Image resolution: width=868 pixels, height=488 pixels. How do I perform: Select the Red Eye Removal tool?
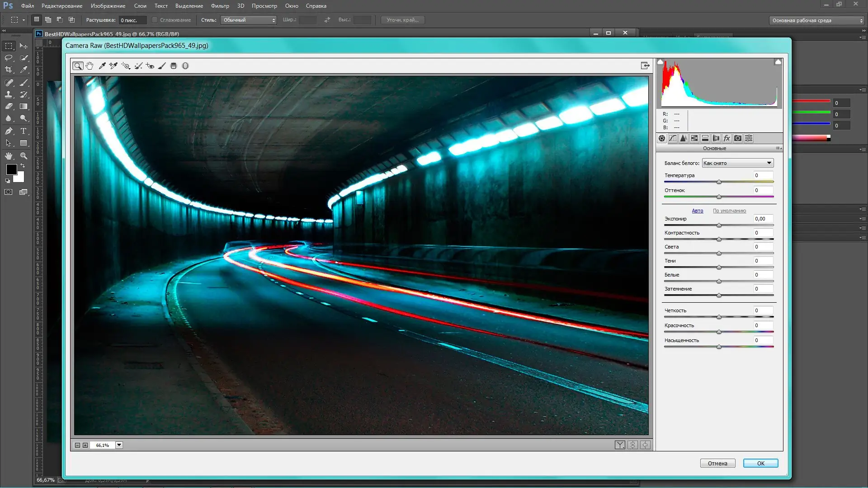point(150,66)
